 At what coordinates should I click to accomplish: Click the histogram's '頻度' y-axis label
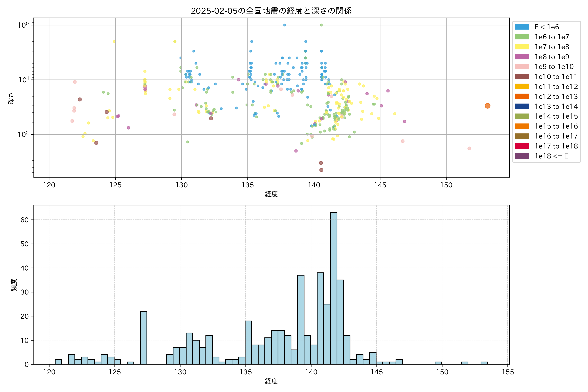click(x=14, y=285)
